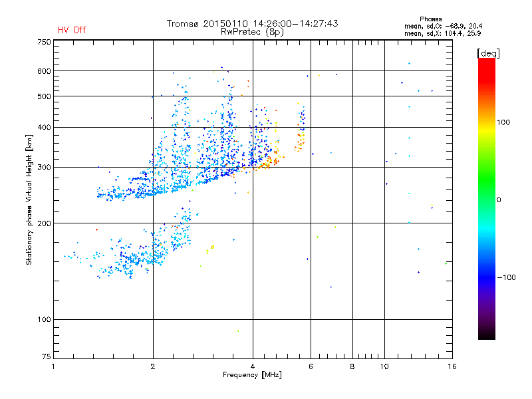Viewport: 532px width, 399px height.
Task: Click the x-axis '4' tick label
Action: click(253, 366)
